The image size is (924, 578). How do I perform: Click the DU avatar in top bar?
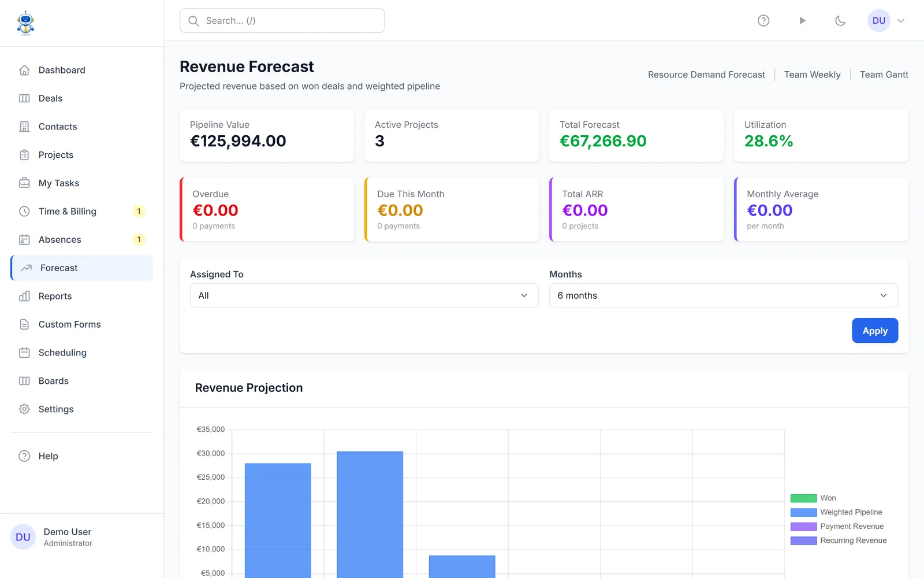879,21
